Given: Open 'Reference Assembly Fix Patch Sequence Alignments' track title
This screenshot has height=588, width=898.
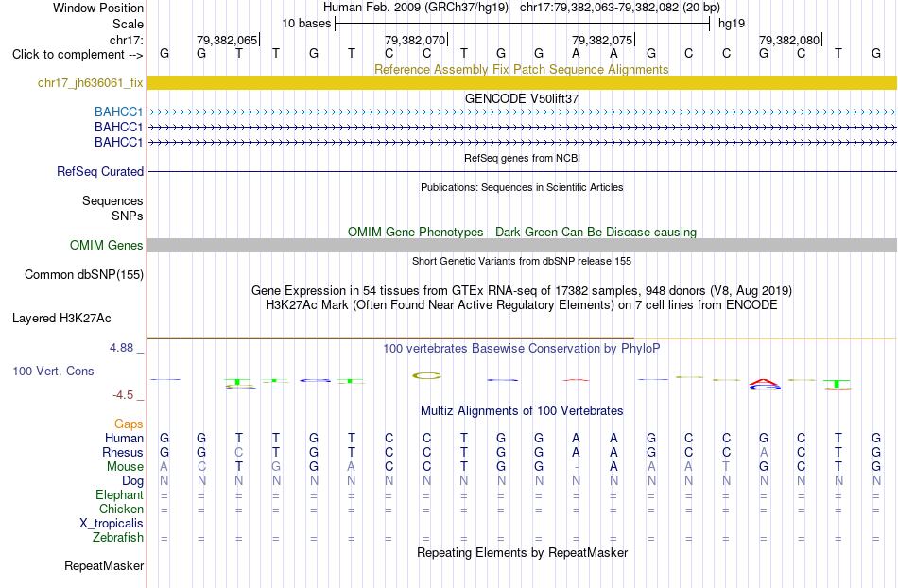Looking at the screenshot, I should pyautogui.click(x=521, y=69).
